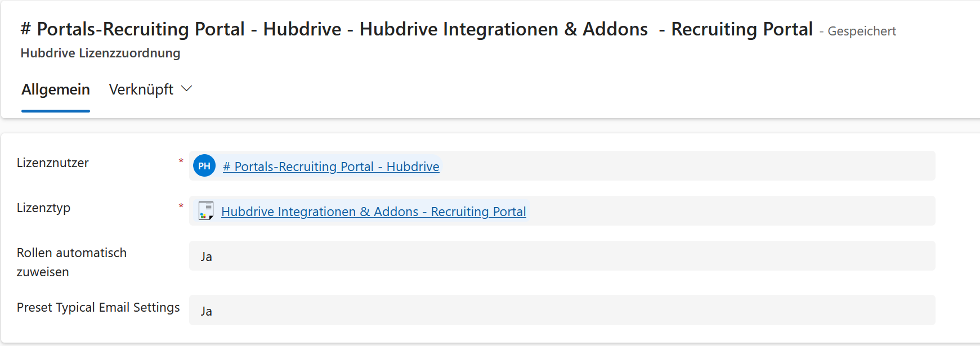
Task: Click the record title heading text
Action: point(417,29)
